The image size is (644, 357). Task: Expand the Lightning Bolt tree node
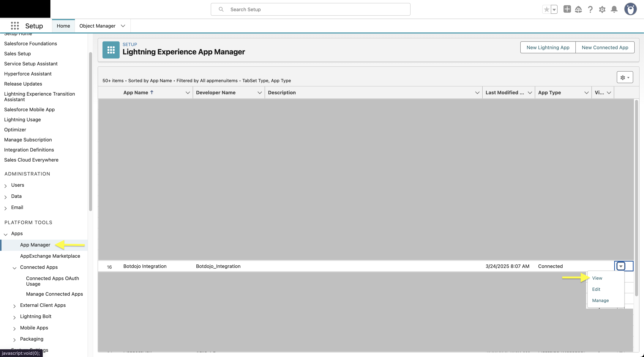(x=15, y=317)
